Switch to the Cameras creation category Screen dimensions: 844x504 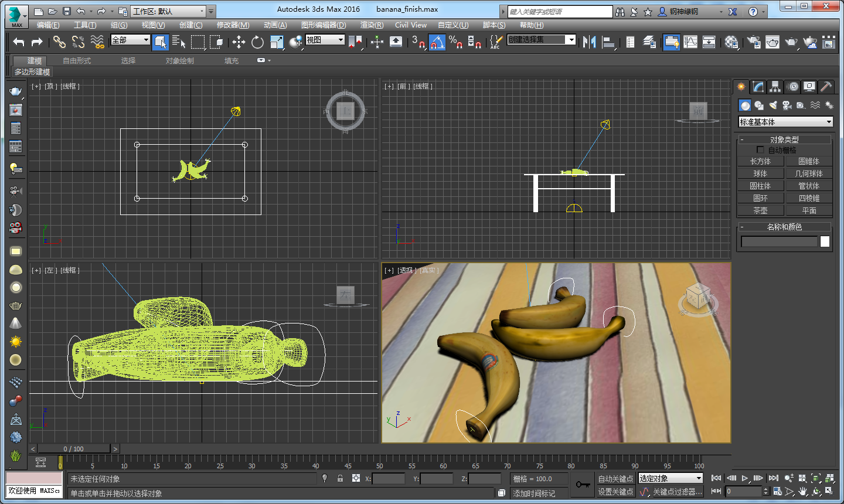coord(787,105)
